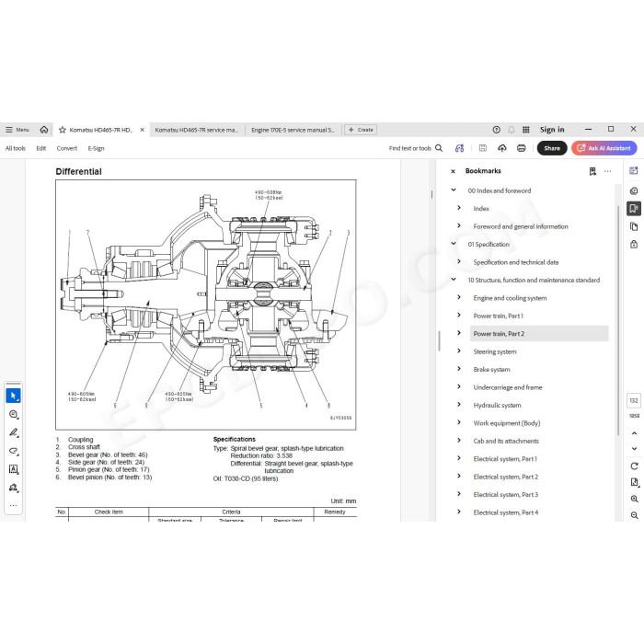This screenshot has width=644, height=644.
Task: Select the Sign stamp tool
Action: point(13,488)
